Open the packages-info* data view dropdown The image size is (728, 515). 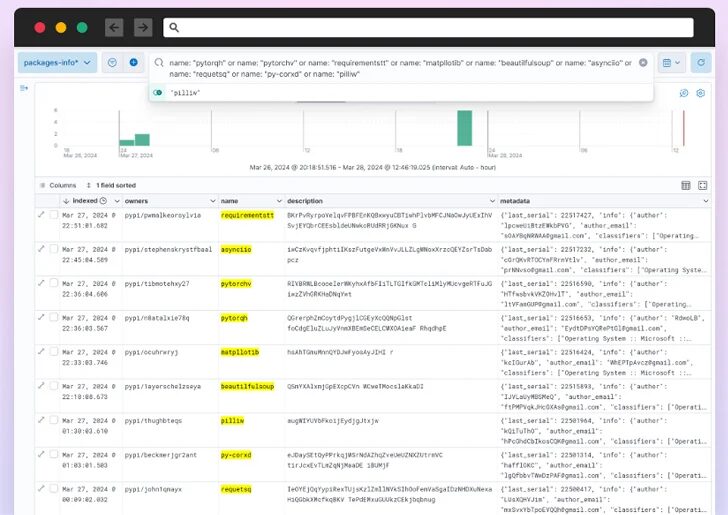click(57, 62)
